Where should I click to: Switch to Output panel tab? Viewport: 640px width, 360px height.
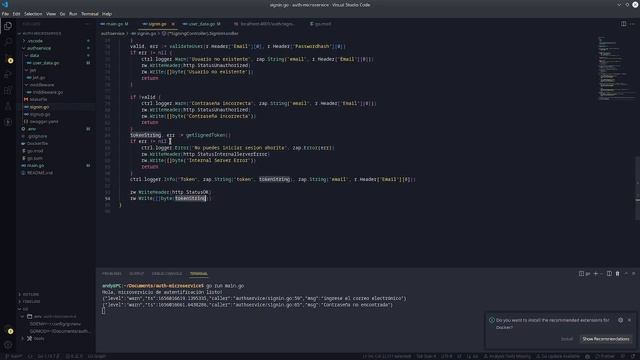click(137, 273)
